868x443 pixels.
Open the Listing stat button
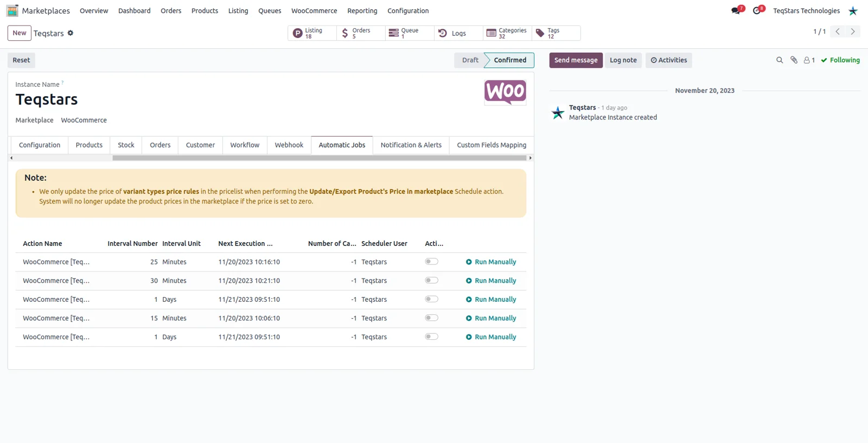click(x=312, y=33)
